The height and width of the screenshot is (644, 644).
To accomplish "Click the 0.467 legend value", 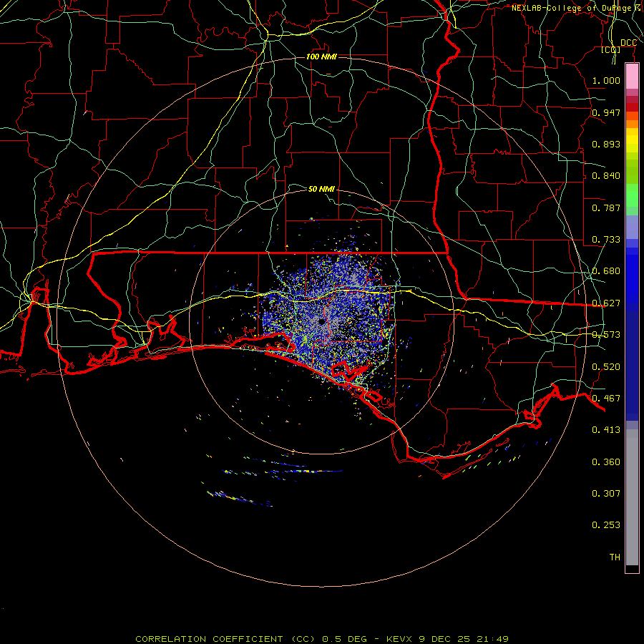I will coord(606,399).
